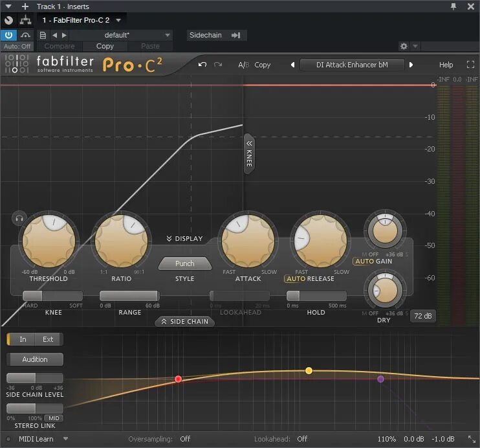480x448 pixels.
Task: Click the DRY level knob
Action: [x=385, y=290]
